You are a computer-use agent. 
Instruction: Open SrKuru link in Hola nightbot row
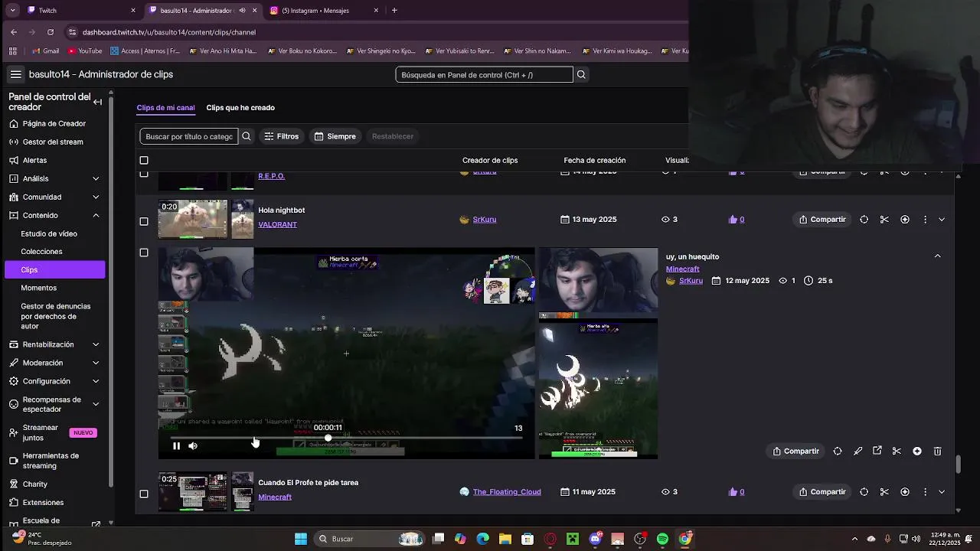(485, 220)
